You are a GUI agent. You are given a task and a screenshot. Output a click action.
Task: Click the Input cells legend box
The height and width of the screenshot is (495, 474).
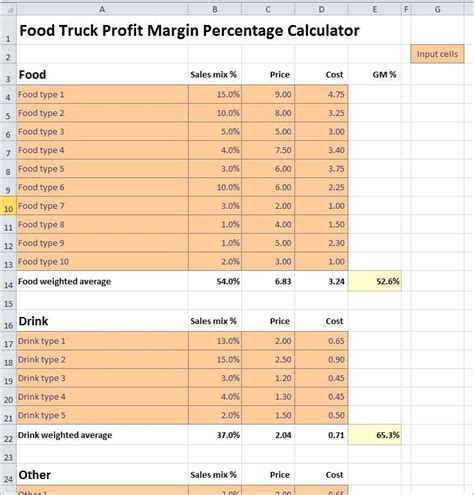[x=437, y=54]
